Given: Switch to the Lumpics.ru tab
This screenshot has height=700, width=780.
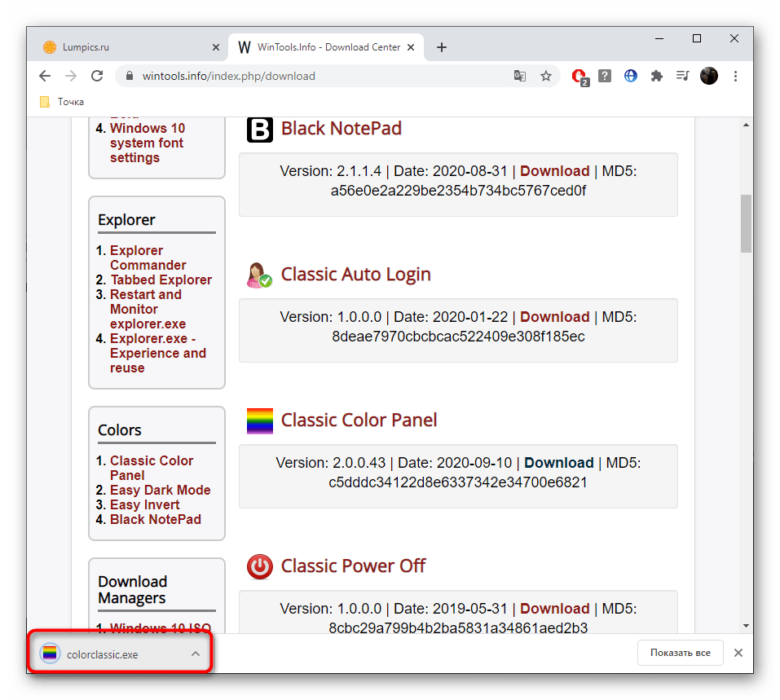Looking at the screenshot, I should pos(86,47).
